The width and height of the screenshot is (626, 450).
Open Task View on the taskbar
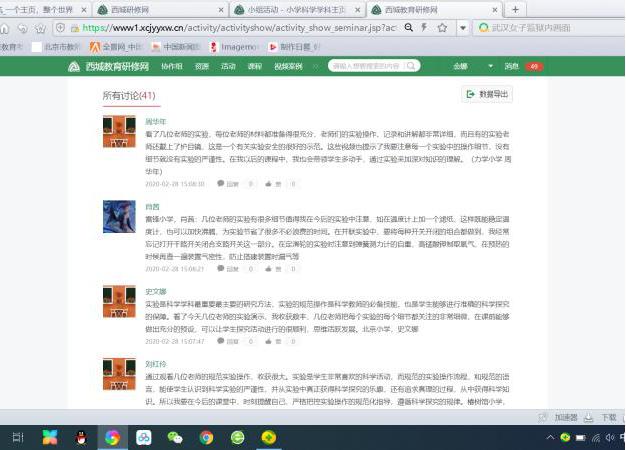click(18, 437)
